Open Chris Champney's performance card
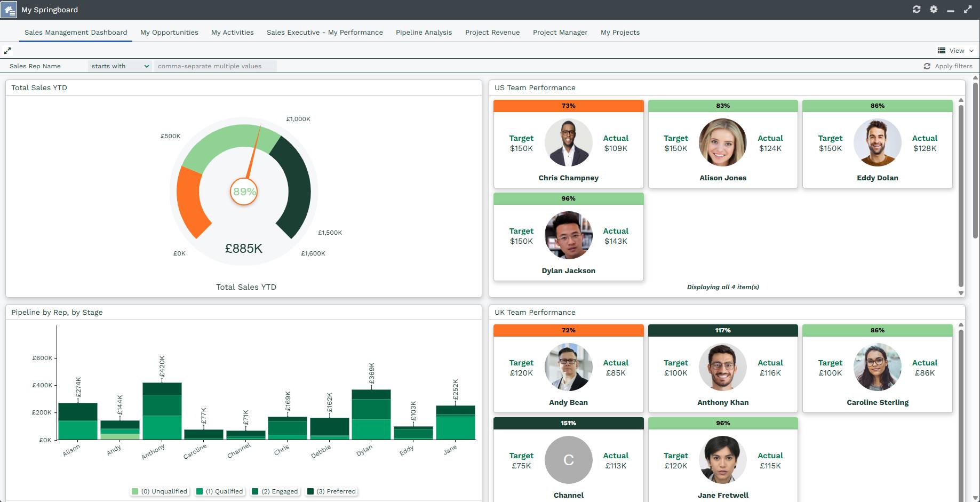Image resolution: width=980 pixels, height=502 pixels. coord(568,144)
